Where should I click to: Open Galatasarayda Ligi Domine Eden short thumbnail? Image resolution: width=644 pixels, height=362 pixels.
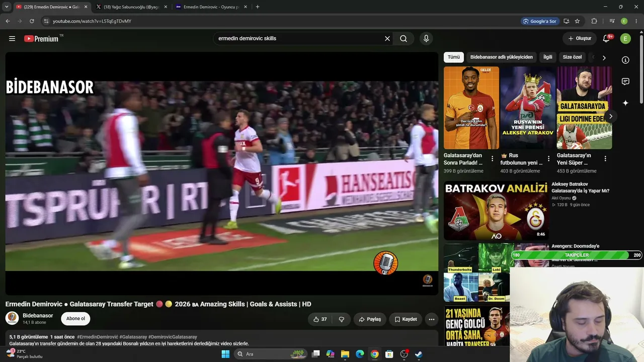pos(584,108)
